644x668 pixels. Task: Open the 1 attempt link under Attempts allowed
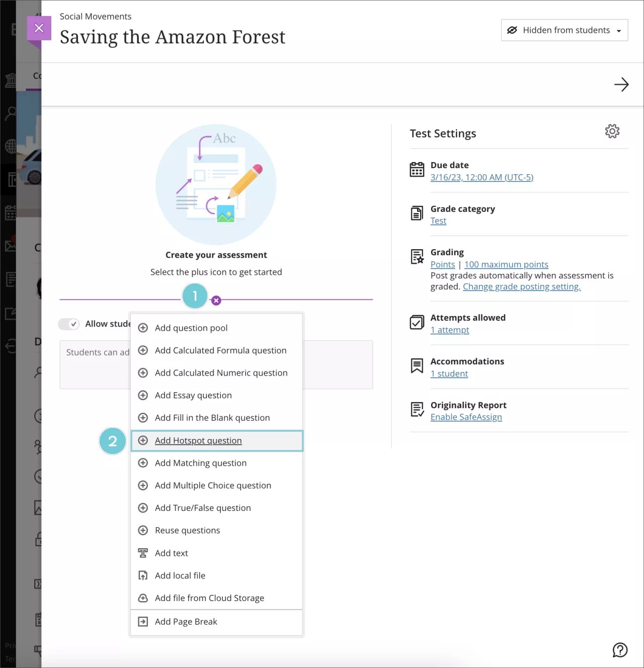(450, 330)
